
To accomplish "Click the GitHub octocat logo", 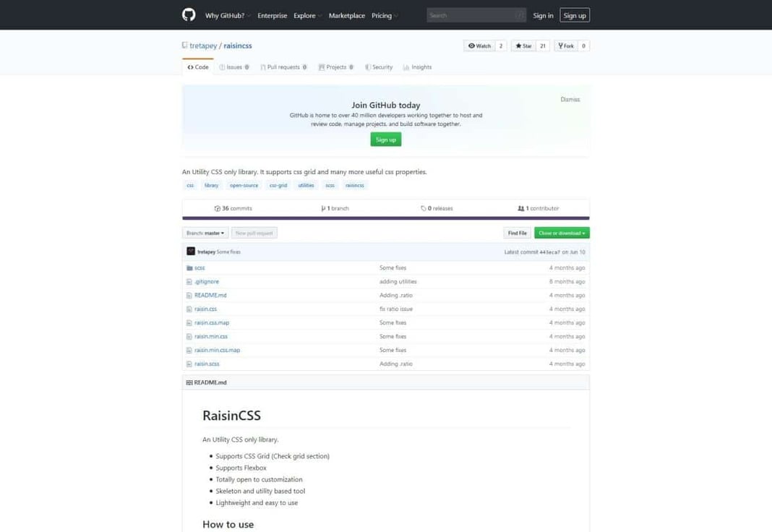I will click(187, 14).
